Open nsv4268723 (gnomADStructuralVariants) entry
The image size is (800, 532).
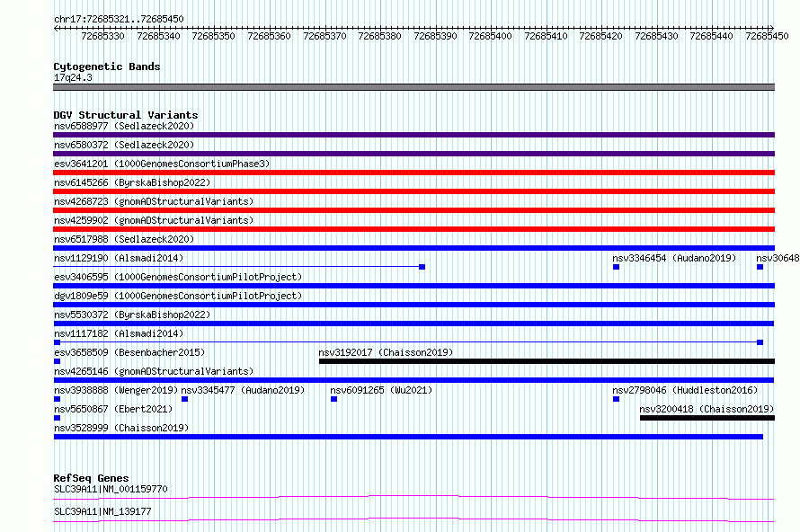point(154,201)
